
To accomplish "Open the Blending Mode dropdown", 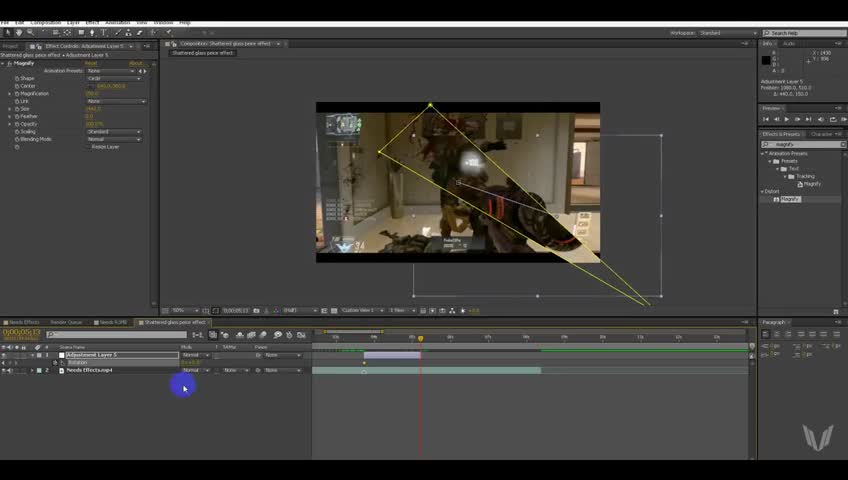I will [x=114, y=139].
